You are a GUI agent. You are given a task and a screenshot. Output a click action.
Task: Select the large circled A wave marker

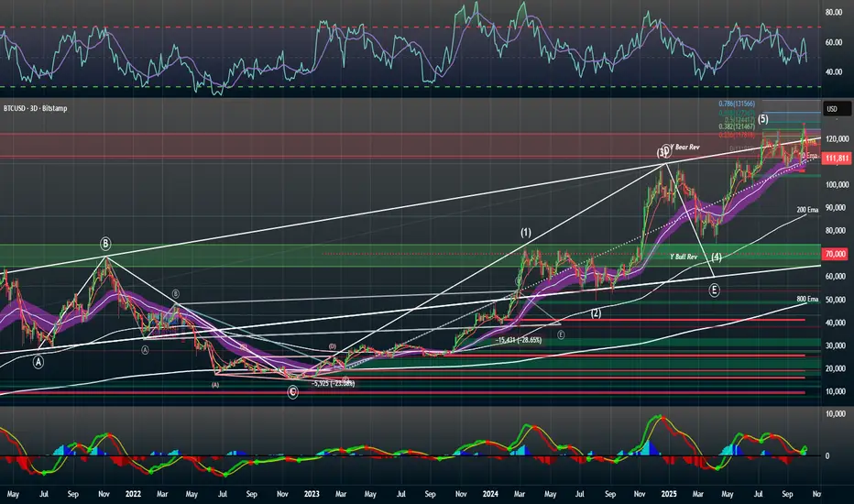[38, 362]
